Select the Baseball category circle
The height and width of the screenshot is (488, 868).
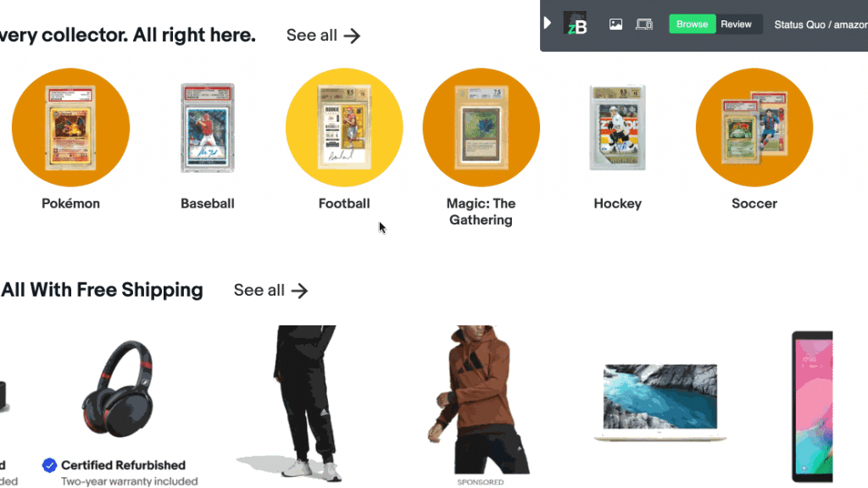pyautogui.click(x=207, y=126)
